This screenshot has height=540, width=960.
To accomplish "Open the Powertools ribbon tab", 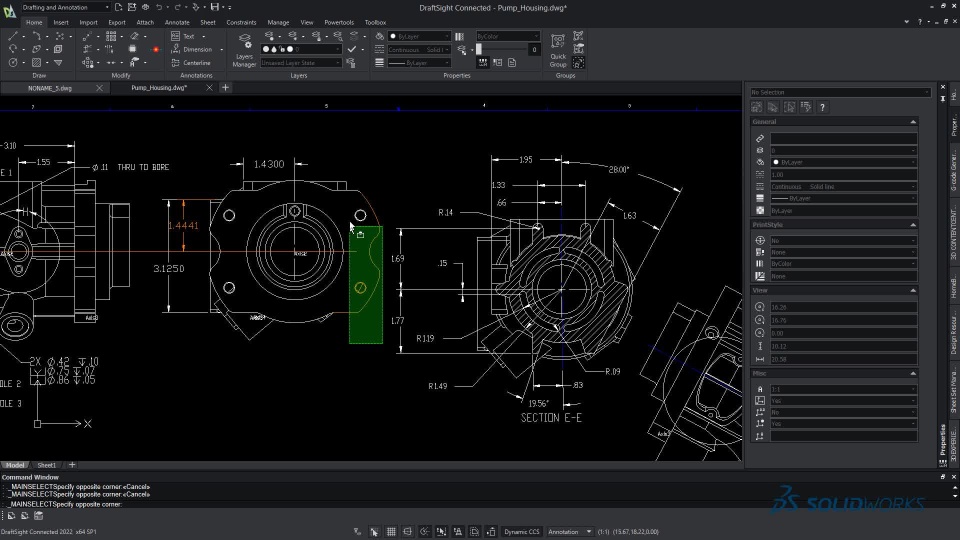I will tap(339, 23).
